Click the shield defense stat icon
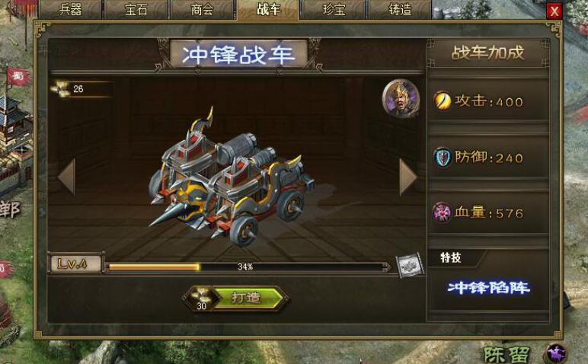 [x=442, y=157]
